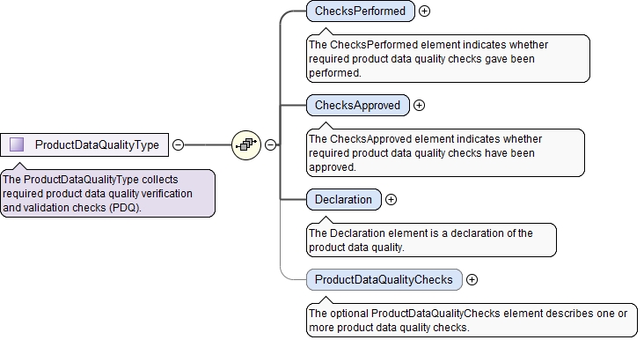Click the purple complex type square icon
Screen dimensions: 644x340
tap(17, 144)
